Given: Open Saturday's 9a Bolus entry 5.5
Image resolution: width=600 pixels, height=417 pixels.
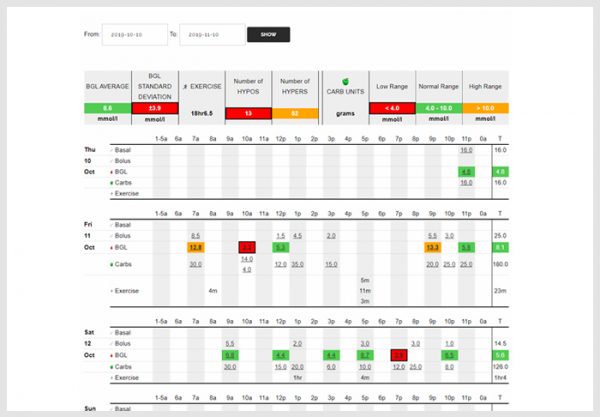Looking at the screenshot, I should [x=230, y=344].
